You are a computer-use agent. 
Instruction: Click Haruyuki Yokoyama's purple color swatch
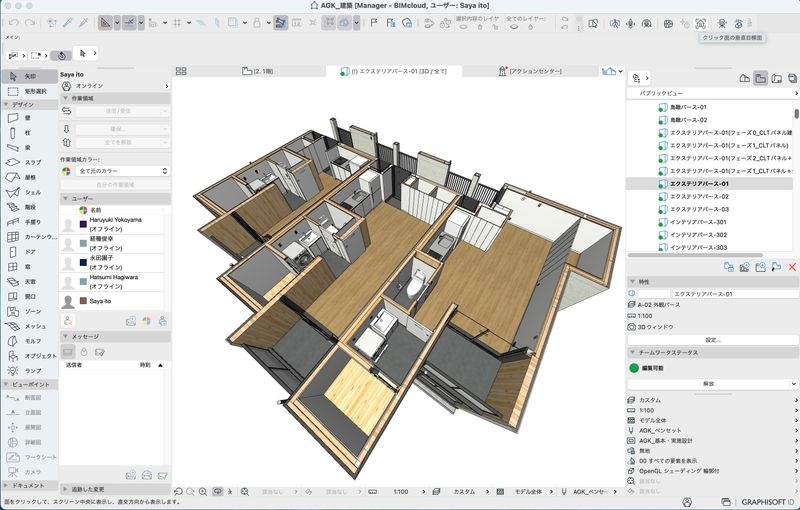click(x=83, y=224)
